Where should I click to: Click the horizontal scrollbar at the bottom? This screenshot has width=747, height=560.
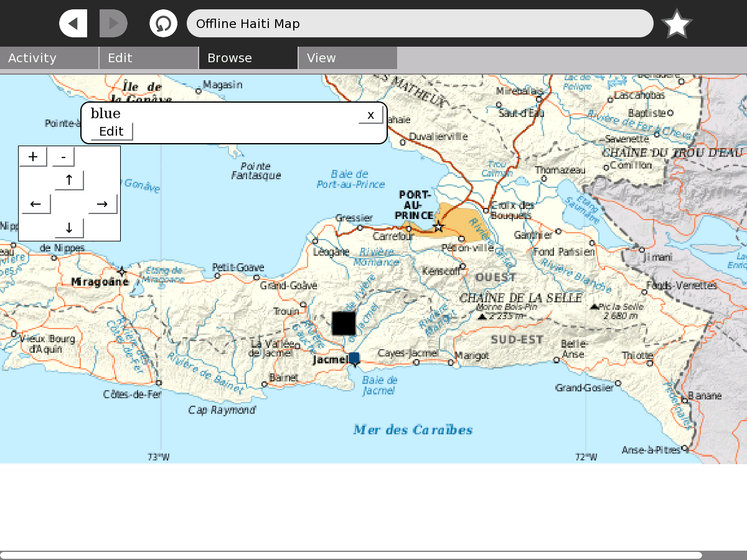(351, 555)
